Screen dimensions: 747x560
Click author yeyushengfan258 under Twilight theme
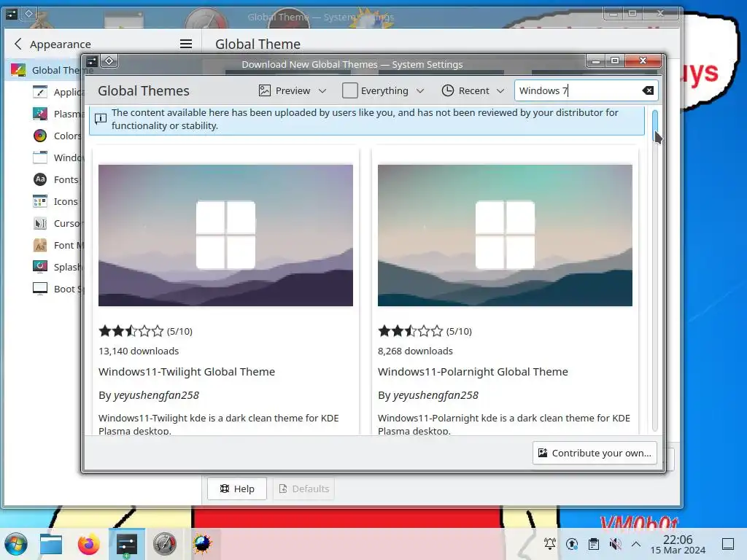(x=156, y=395)
